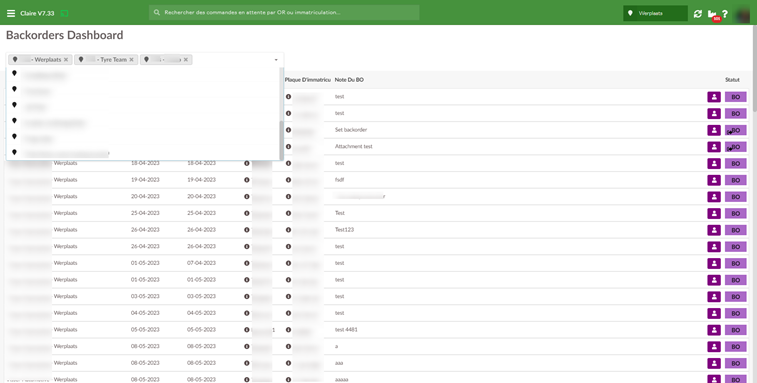
Task: Click the Note Du BO column header
Action: tap(349, 80)
